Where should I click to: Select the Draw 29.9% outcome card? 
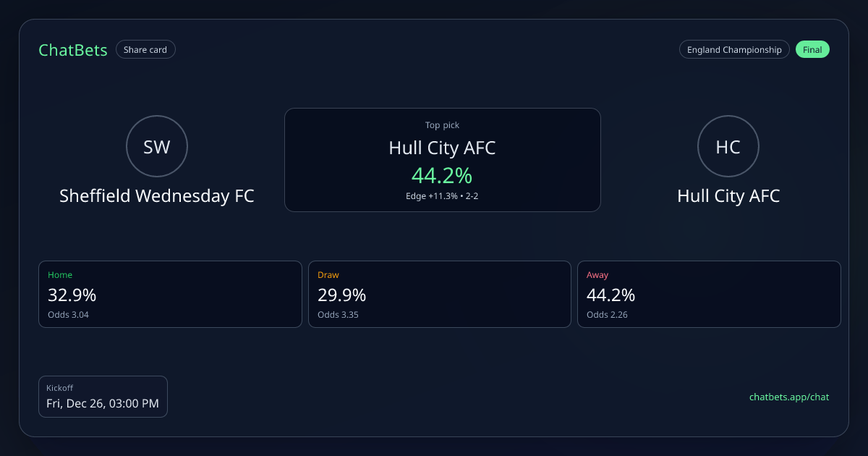tap(439, 294)
